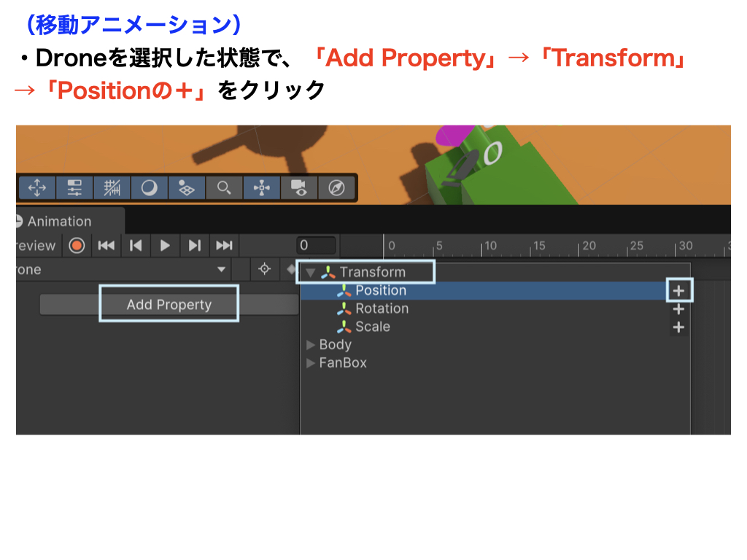The image size is (747, 560).
Task: Toggle the grid snapping overlay icon
Action: pyautogui.click(x=112, y=188)
